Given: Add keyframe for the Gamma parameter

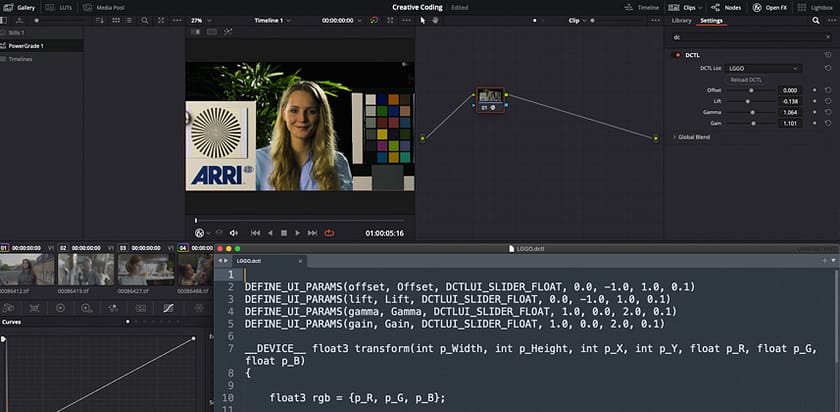Looking at the screenshot, I should pos(815,113).
